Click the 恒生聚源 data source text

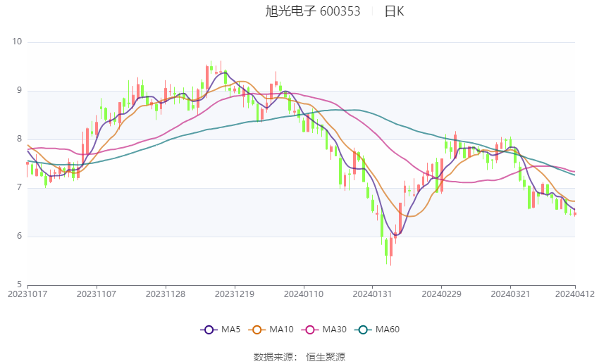coord(326,357)
